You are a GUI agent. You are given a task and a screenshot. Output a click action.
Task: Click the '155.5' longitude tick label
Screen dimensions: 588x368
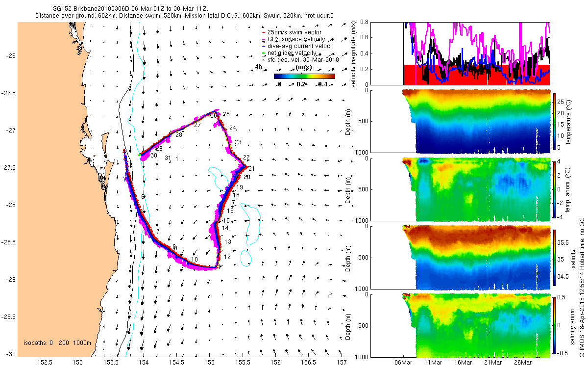point(243,363)
